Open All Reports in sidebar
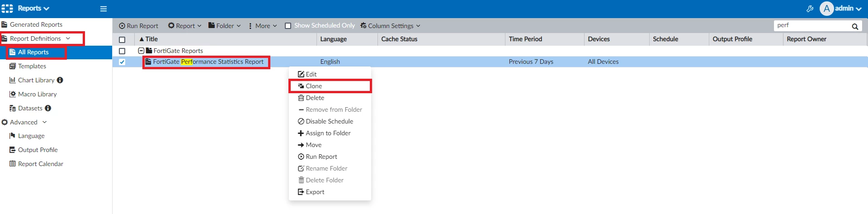The image size is (868, 214). click(x=56, y=52)
